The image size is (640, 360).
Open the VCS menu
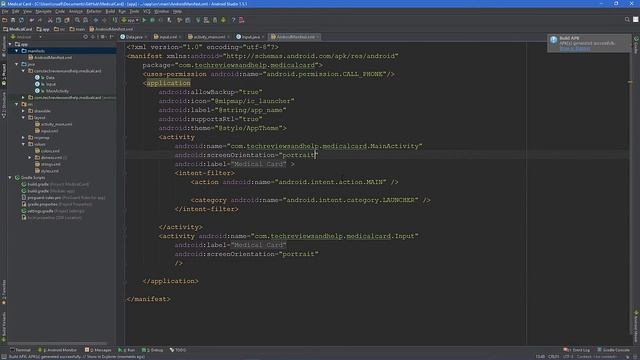coord(147,11)
